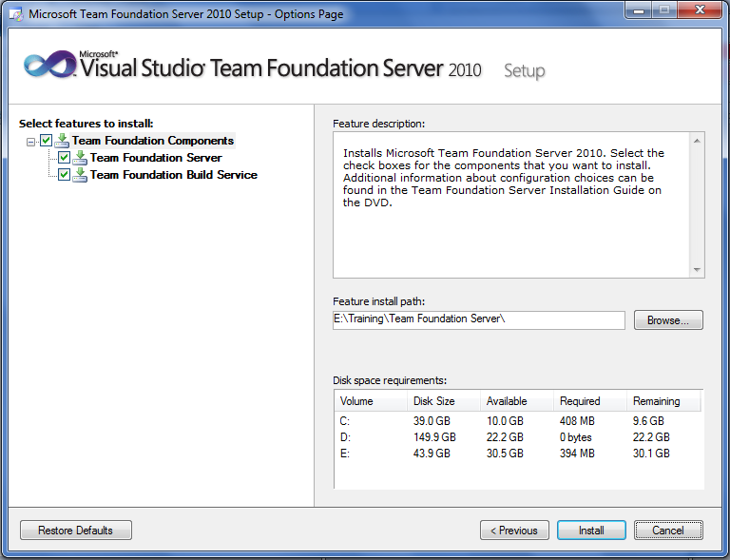The height and width of the screenshot is (560, 730).
Task: Click the 10.0 GB available cell
Action: 505,421
